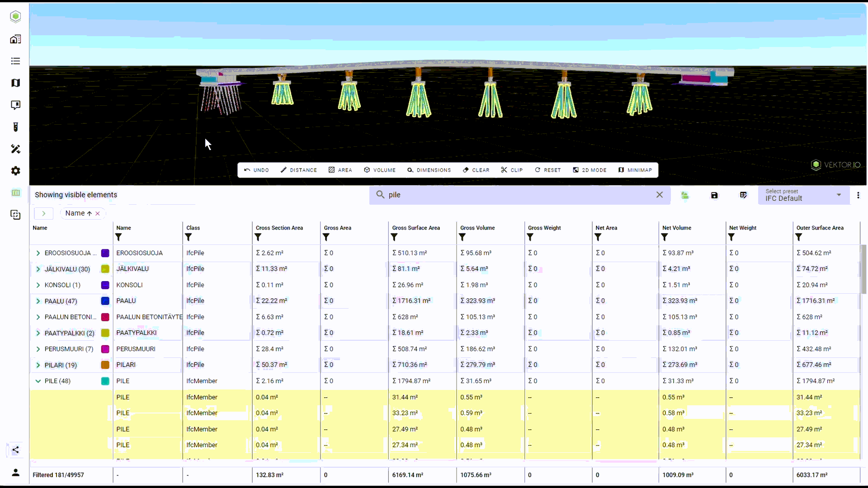Click the user profile icon
868x488 pixels.
15,473
